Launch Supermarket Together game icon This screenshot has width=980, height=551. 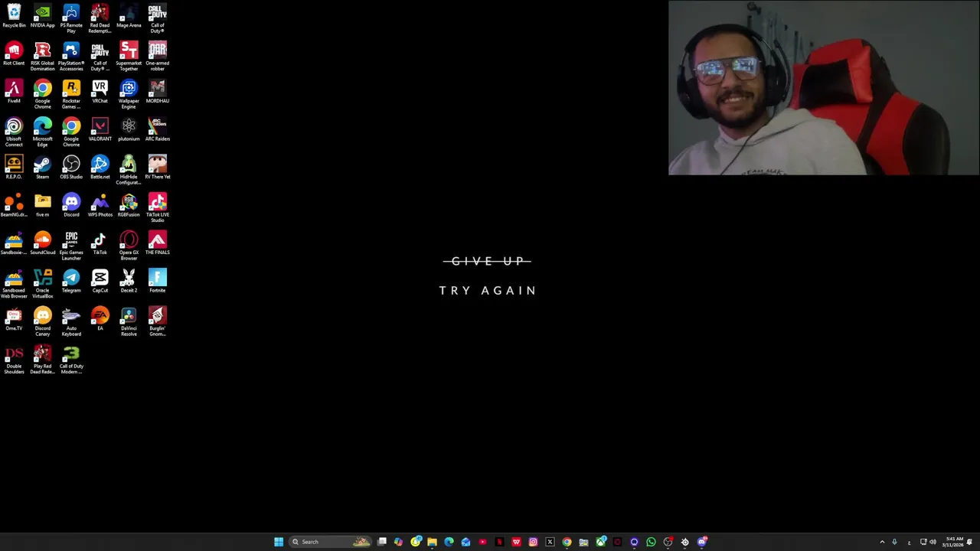tap(129, 57)
